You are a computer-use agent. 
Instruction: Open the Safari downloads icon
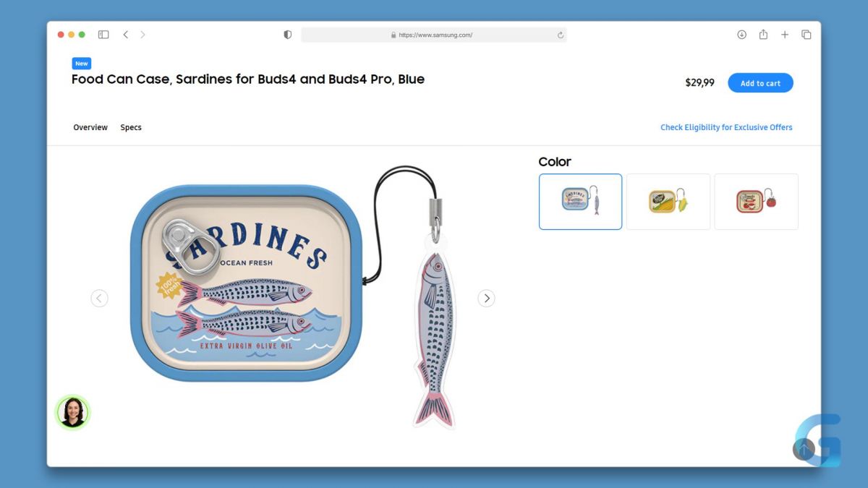pyautogui.click(x=741, y=35)
